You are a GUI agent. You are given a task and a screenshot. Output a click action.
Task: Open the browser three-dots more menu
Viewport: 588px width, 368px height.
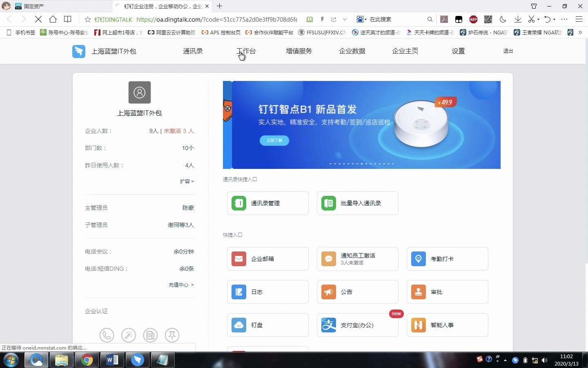[564, 19]
